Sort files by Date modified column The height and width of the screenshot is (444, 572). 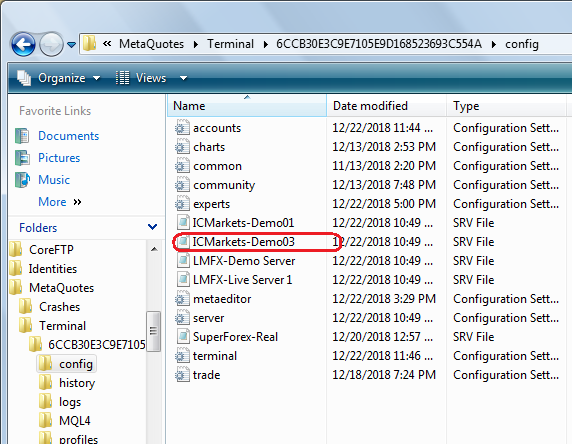click(387, 106)
